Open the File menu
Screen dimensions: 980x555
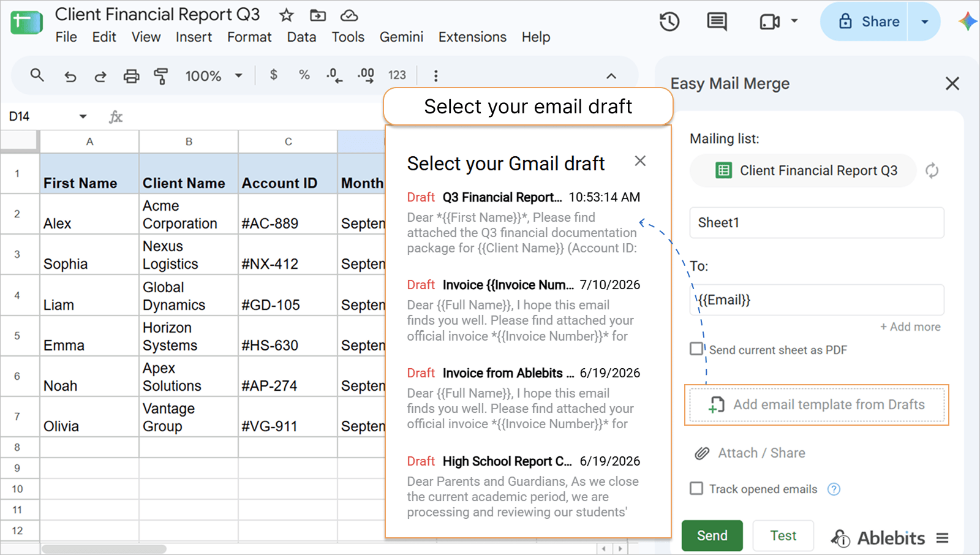[66, 37]
